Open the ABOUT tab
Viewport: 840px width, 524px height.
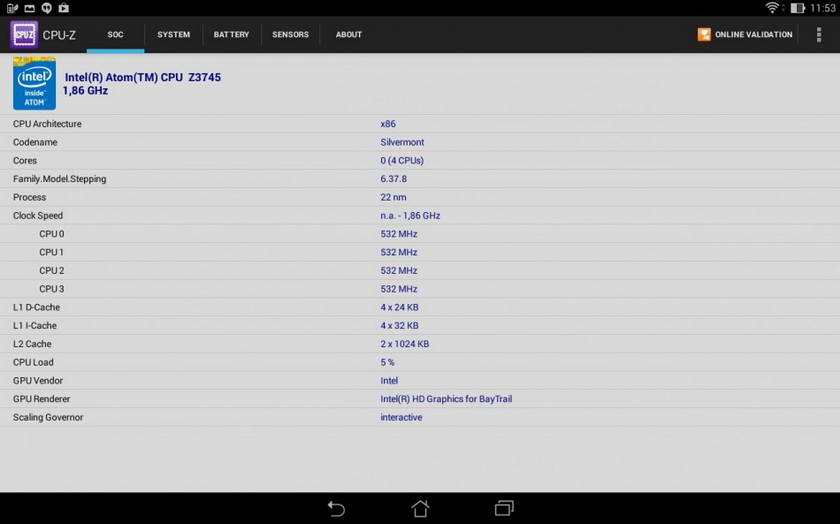coord(349,34)
